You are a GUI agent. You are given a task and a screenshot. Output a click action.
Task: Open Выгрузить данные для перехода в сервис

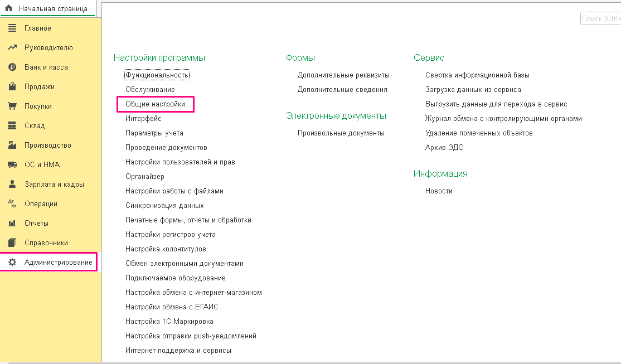[496, 104]
